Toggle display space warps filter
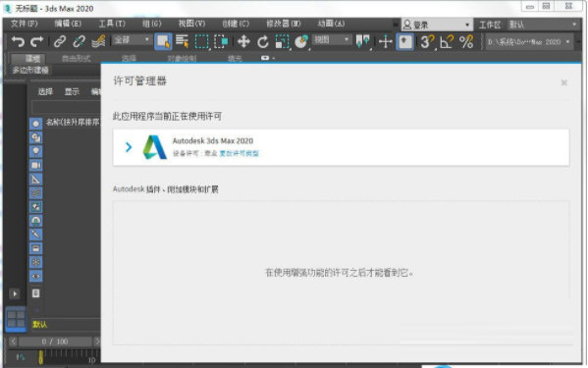This screenshot has height=368, width=588. 35,192
